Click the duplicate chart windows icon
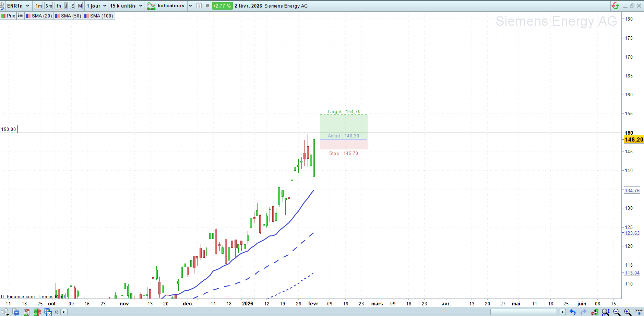The height and width of the screenshot is (316, 644). pos(48,312)
